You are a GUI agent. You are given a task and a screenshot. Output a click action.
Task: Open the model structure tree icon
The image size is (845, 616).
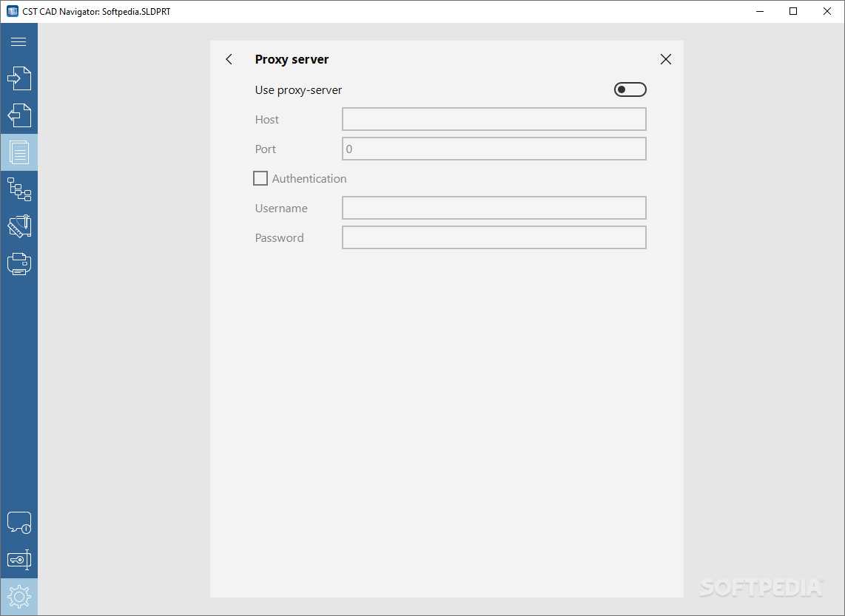[x=18, y=189]
